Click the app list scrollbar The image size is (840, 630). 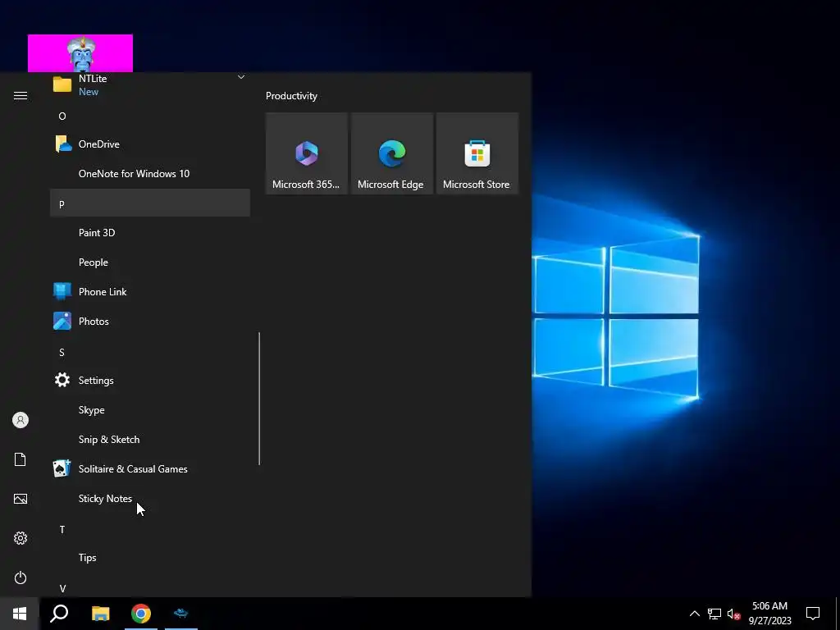point(259,399)
